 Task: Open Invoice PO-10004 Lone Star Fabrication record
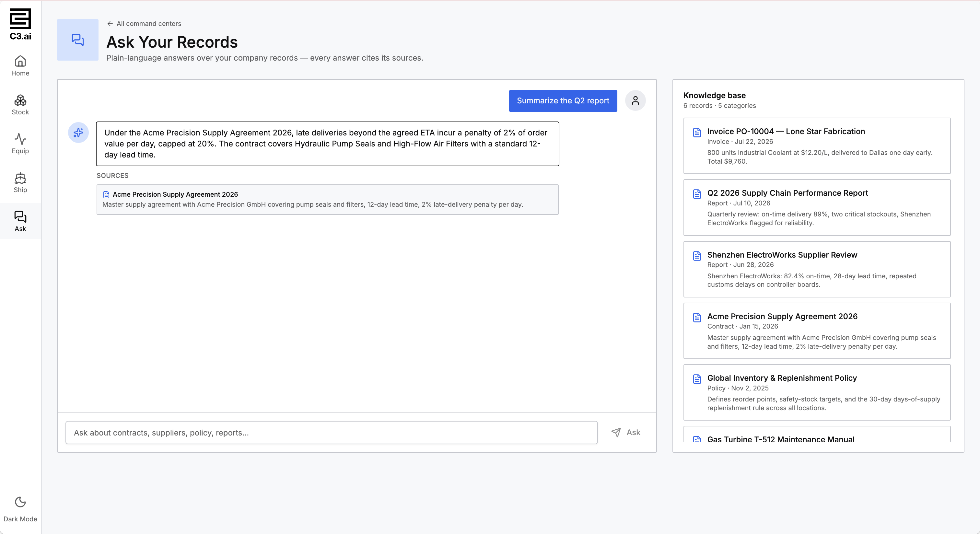pyautogui.click(x=817, y=146)
